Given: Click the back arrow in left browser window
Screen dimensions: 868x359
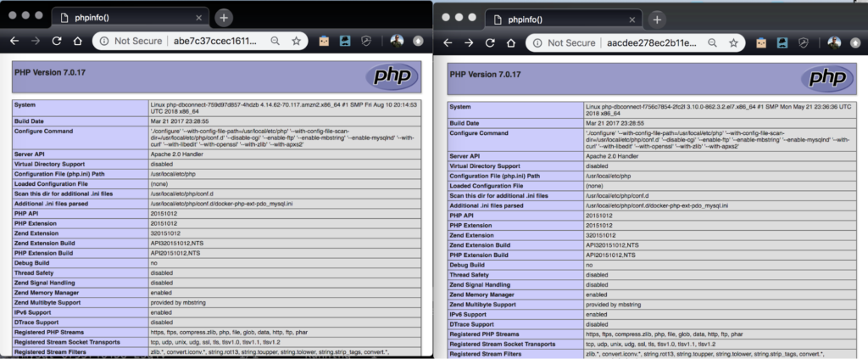Looking at the screenshot, I should click(14, 40).
